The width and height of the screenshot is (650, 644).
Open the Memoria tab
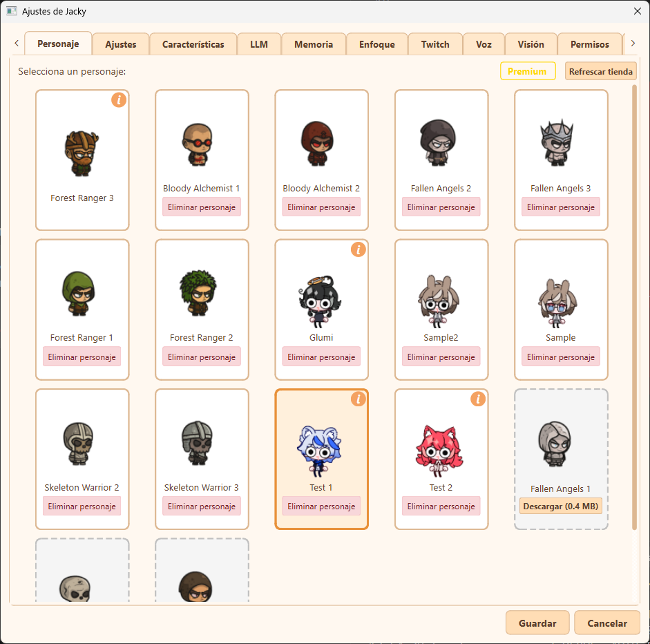(x=314, y=44)
